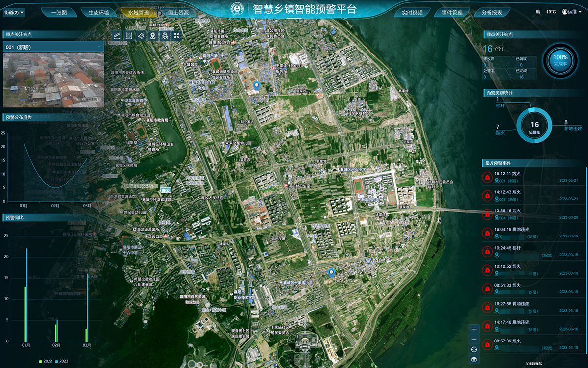Click the 002 (新增) location link
The height and width of the screenshot is (368, 588).
pyautogui.click(x=506, y=199)
